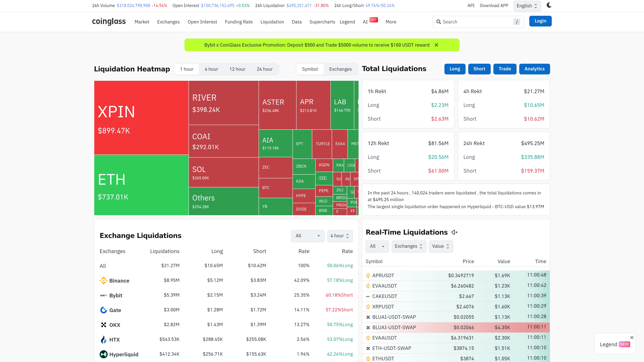644x362 pixels.
Task: Unmute the Real-Time Liquidations sound icon
Action: click(454, 232)
